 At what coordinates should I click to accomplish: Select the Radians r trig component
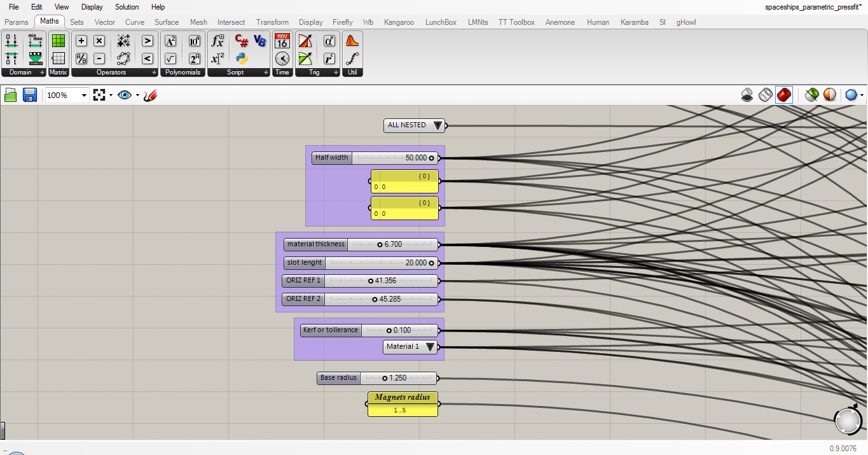[329, 59]
